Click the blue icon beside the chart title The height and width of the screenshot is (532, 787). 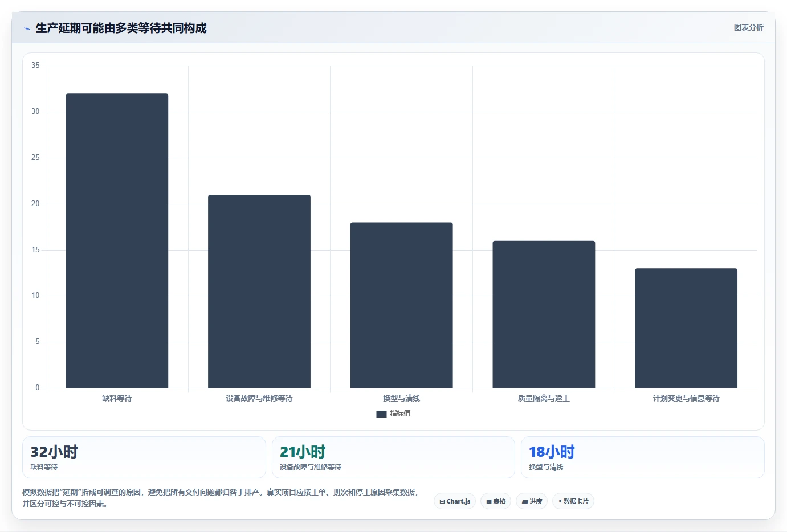pyautogui.click(x=27, y=28)
